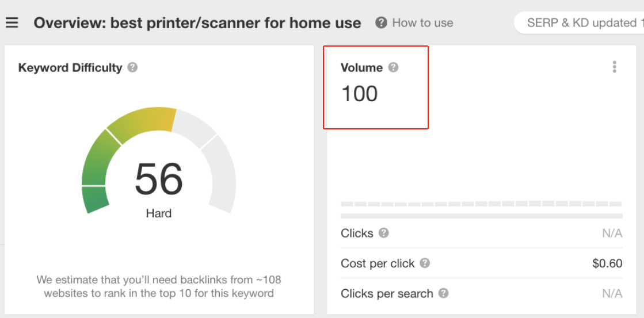Open the three-dot menu in Volume card
The width and height of the screenshot is (644, 318).
(614, 67)
